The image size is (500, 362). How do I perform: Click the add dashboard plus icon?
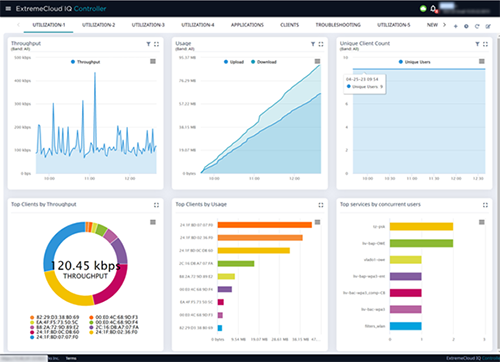[x=456, y=26]
